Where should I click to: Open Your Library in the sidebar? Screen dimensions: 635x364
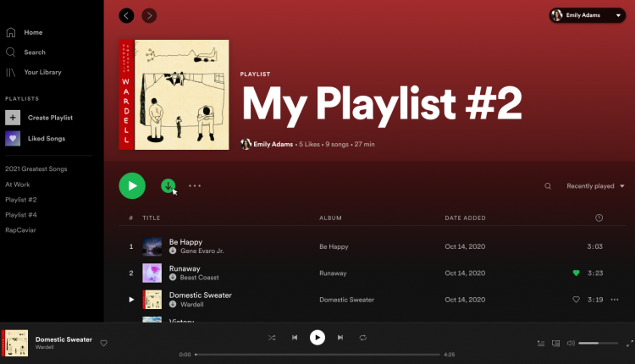click(x=42, y=73)
